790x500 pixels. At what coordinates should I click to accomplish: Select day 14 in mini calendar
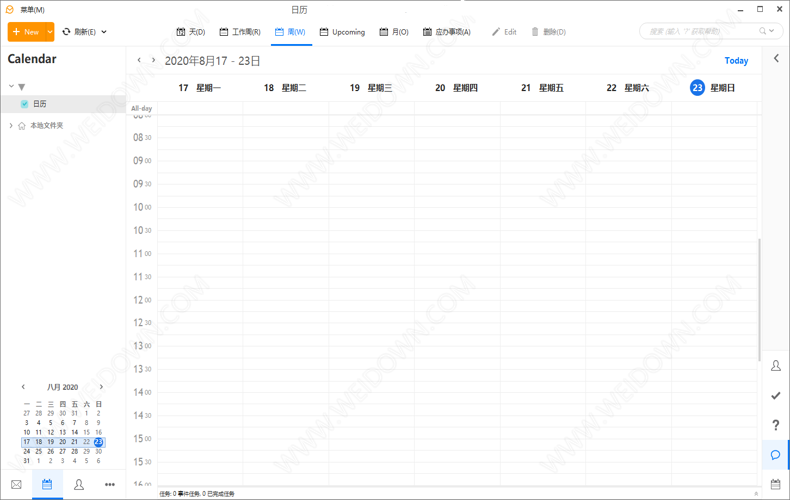tap(75, 432)
